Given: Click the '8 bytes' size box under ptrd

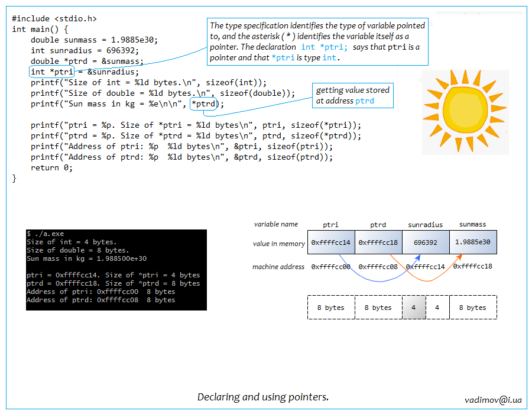Looking at the screenshot, I should click(379, 308).
